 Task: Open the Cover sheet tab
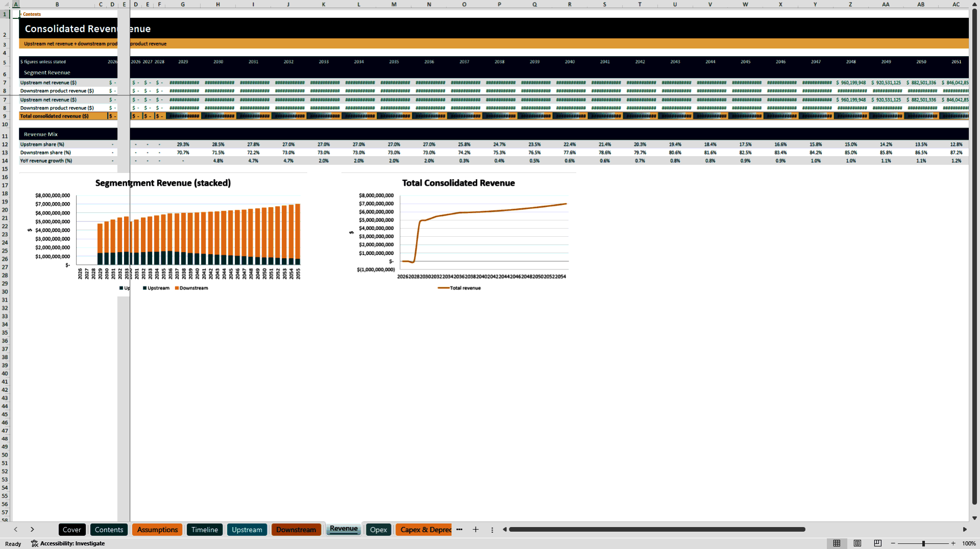pos(72,530)
